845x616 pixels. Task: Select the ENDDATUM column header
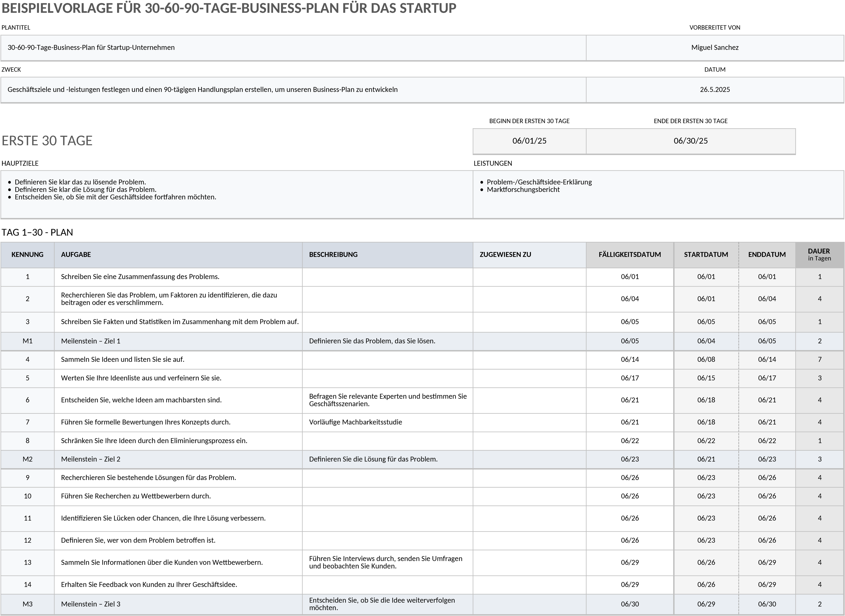tap(767, 255)
